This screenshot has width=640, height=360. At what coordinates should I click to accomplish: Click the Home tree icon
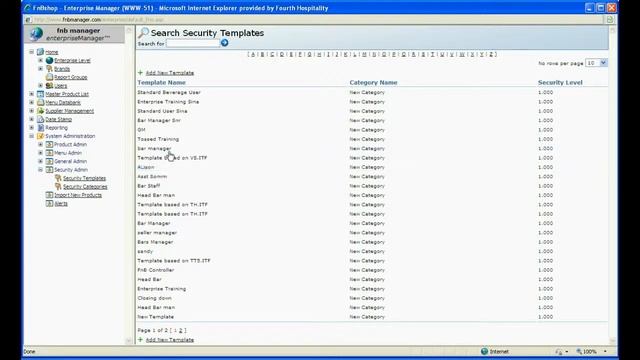point(40,52)
